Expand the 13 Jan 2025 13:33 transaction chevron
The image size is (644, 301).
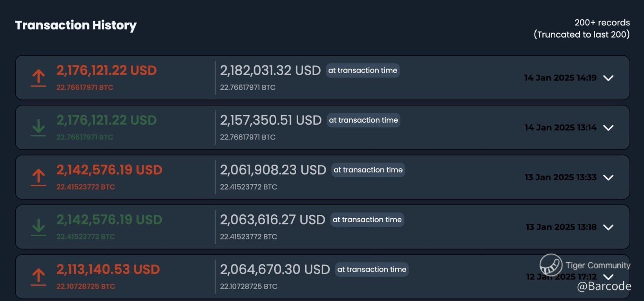coord(608,178)
